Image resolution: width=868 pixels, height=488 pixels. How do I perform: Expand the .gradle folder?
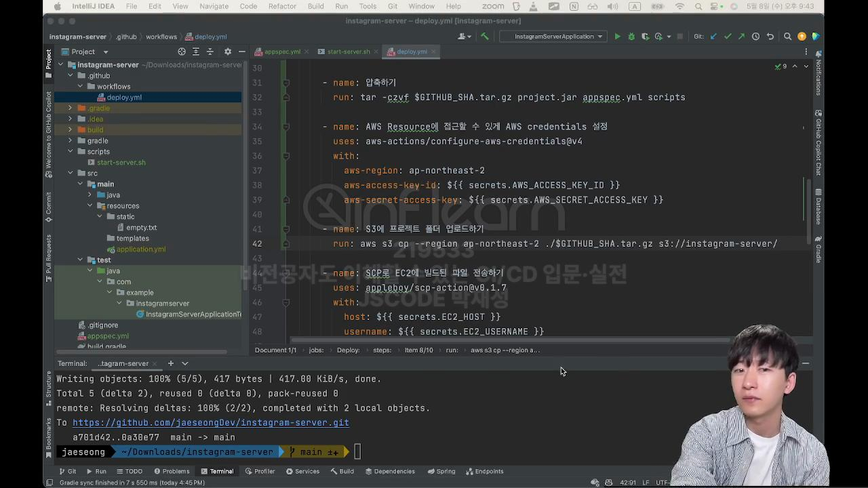click(70, 108)
